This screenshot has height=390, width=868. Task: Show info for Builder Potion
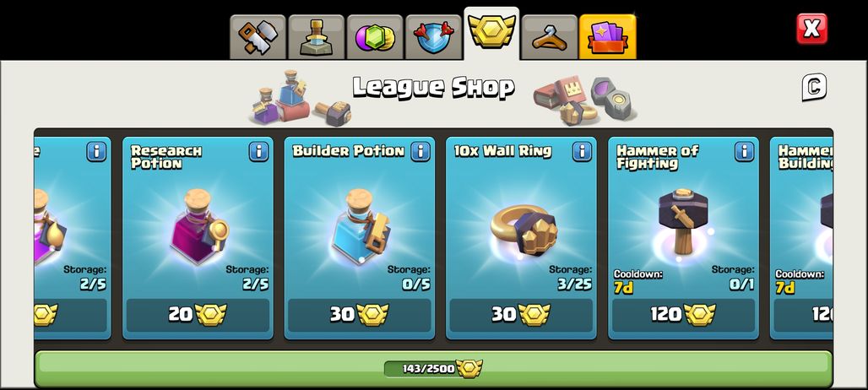point(420,151)
